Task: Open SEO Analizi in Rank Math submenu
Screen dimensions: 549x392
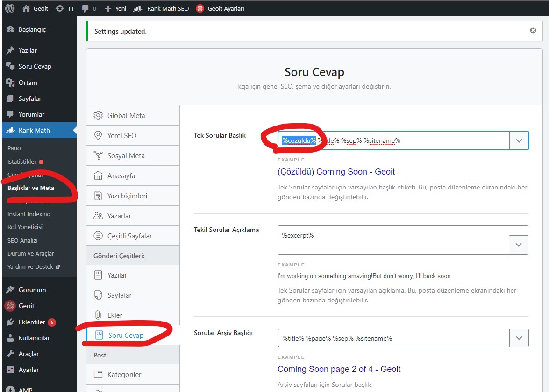Action: (x=22, y=241)
